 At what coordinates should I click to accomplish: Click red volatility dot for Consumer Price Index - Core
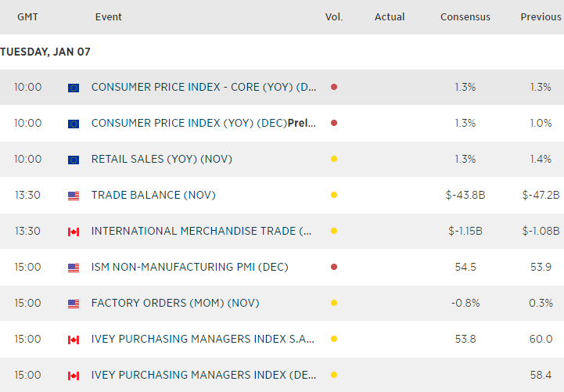pyautogui.click(x=334, y=87)
